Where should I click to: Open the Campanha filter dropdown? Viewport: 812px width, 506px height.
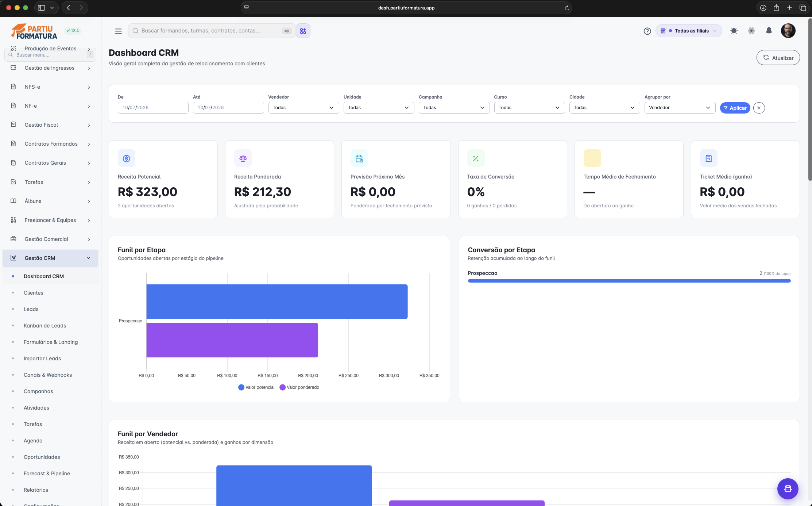click(454, 108)
